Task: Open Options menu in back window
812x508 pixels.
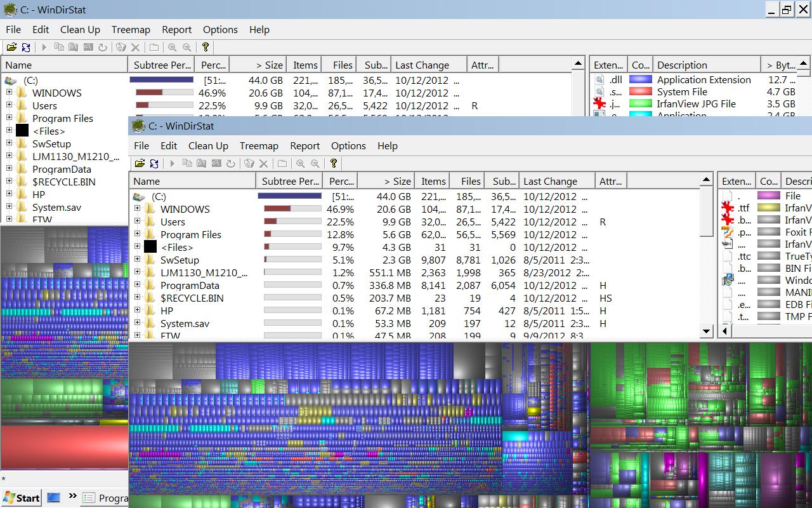Action: (220, 29)
